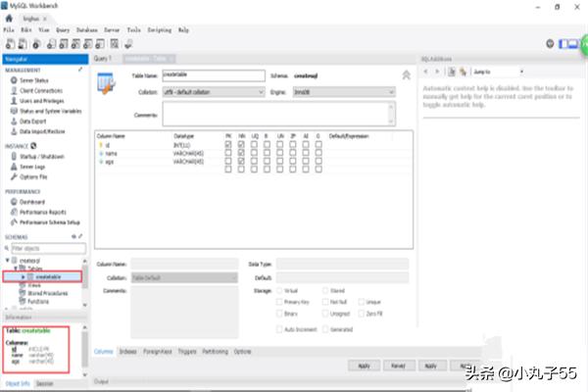Toggle the bottom output panel visibility icon

(573, 44)
